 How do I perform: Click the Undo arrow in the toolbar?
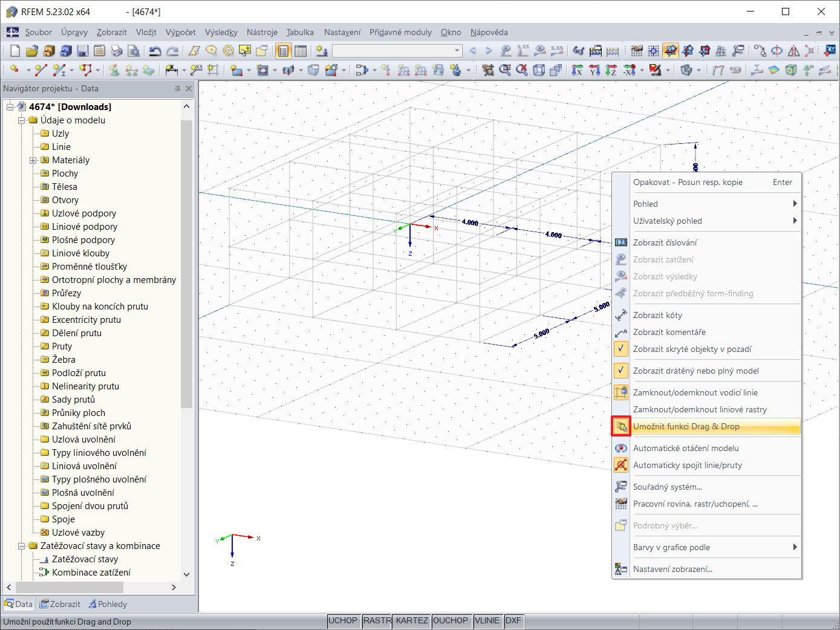click(155, 51)
